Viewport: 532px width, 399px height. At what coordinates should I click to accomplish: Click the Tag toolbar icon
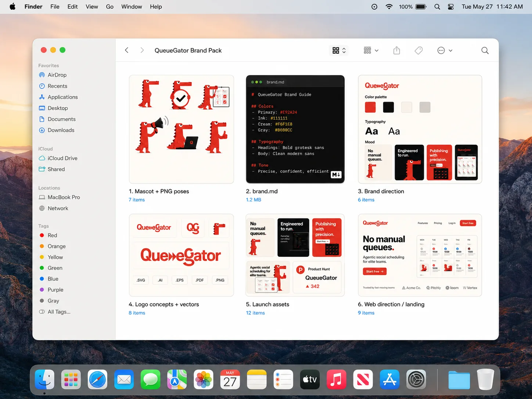[x=418, y=50]
